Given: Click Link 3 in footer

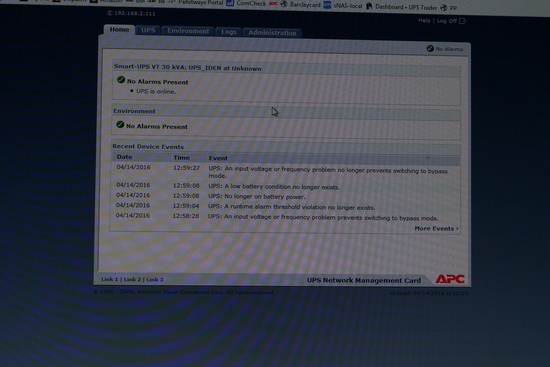Looking at the screenshot, I should 155,280.
